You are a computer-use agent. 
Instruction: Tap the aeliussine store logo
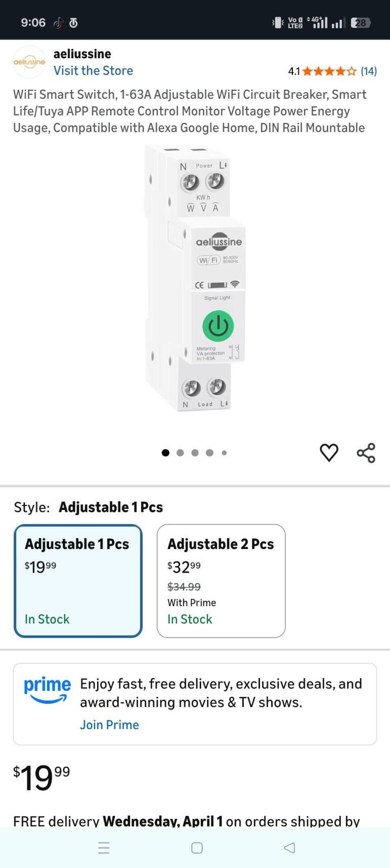coord(29,62)
